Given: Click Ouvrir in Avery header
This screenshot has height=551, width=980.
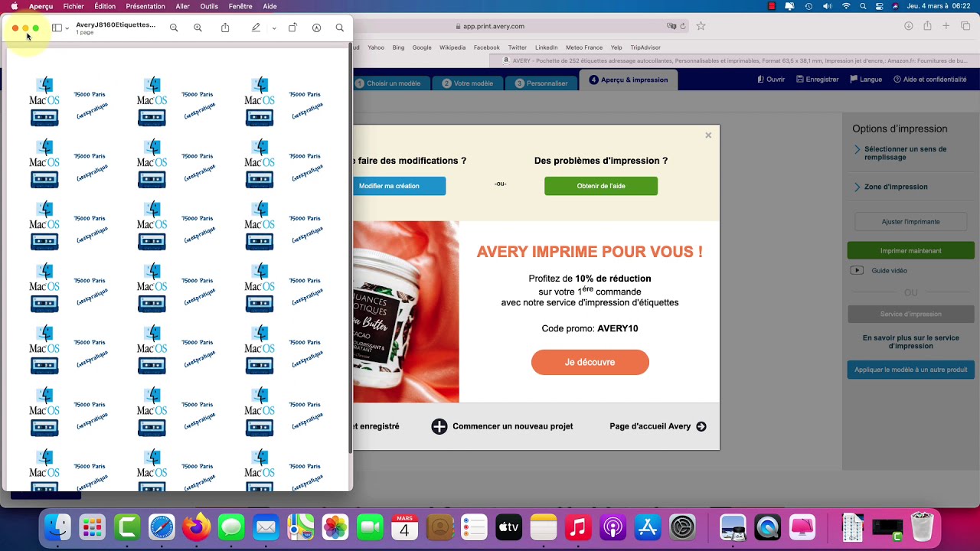Looking at the screenshot, I should [771, 80].
